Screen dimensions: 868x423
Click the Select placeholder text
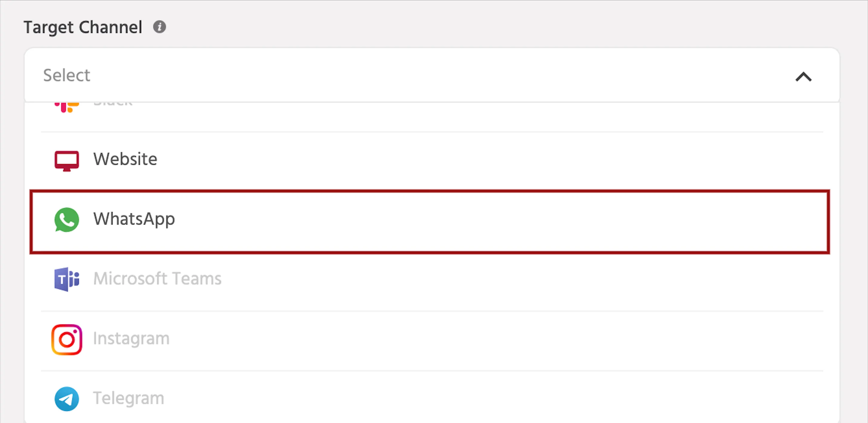(x=67, y=75)
